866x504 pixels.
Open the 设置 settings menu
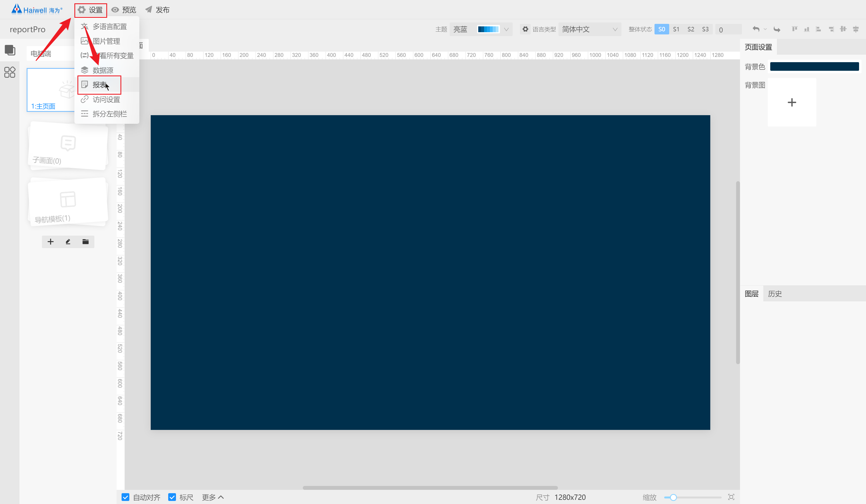coord(90,10)
